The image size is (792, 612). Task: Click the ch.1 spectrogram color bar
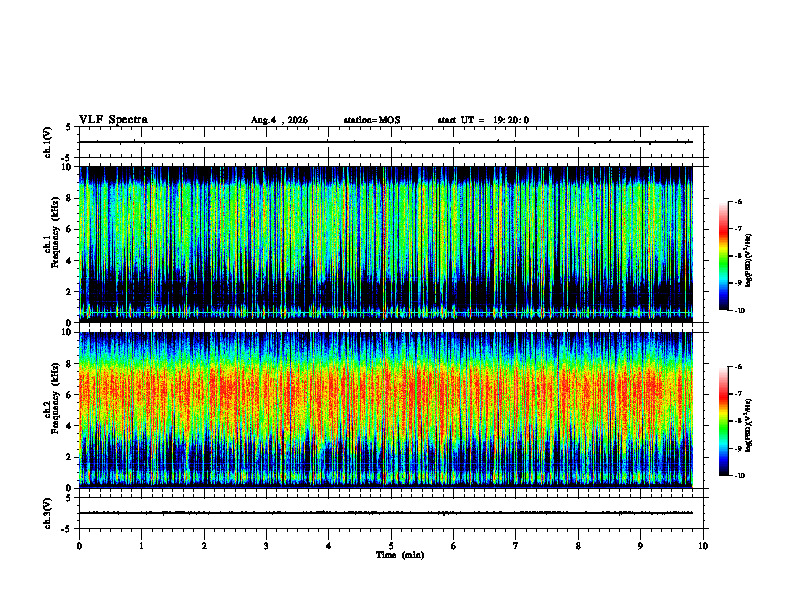724,256
